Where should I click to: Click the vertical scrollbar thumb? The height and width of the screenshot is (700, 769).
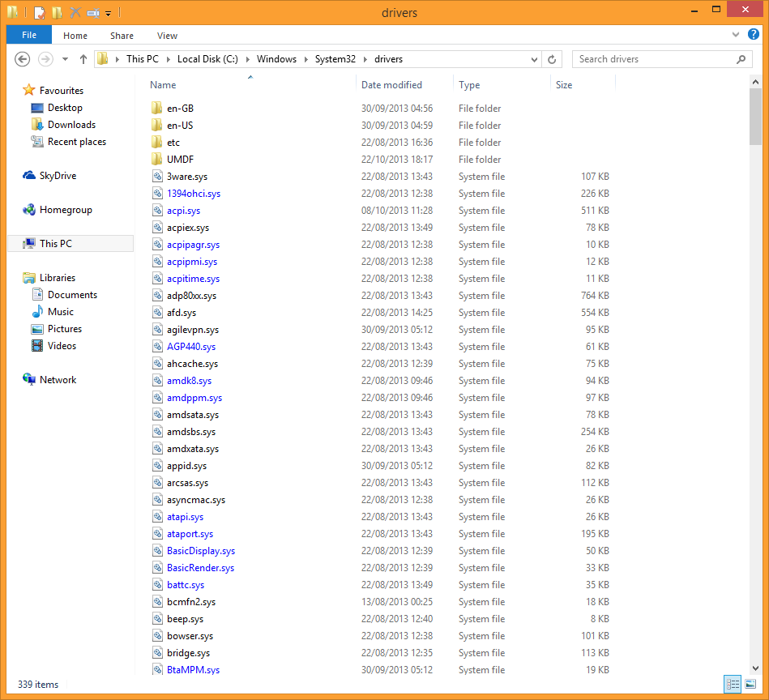coord(755,117)
